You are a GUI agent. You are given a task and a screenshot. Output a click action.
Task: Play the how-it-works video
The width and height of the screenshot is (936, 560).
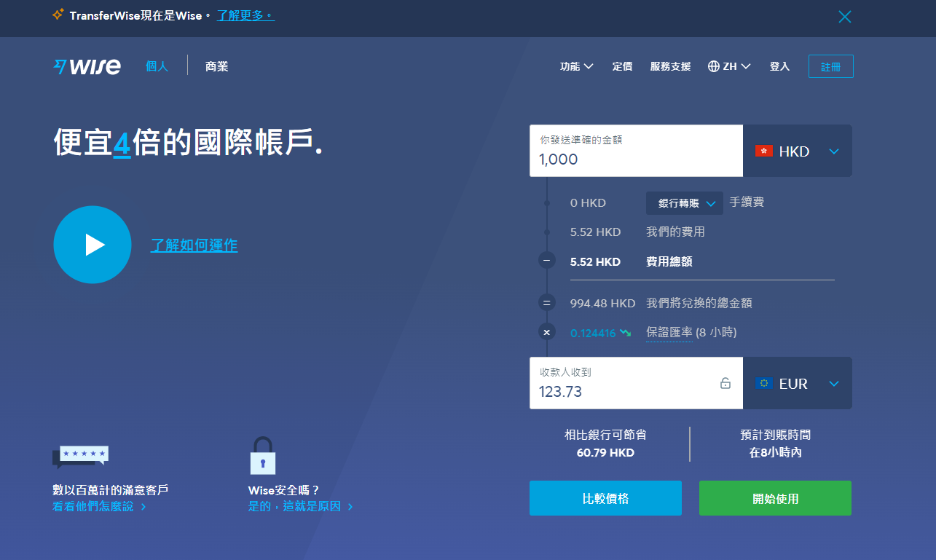pyautogui.click(x=93, y=245)
